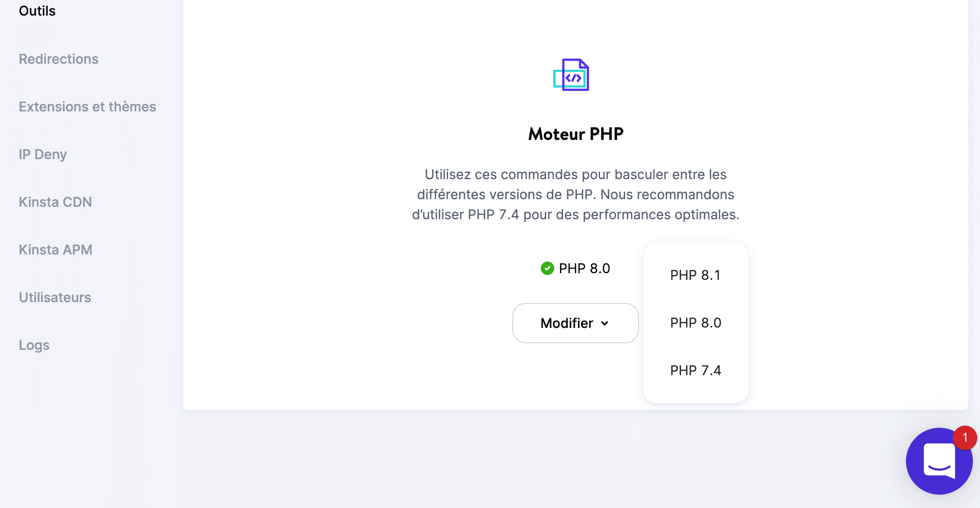Click the Logs sidebar link
Viewport: 980px width, 508px height.
34,344
